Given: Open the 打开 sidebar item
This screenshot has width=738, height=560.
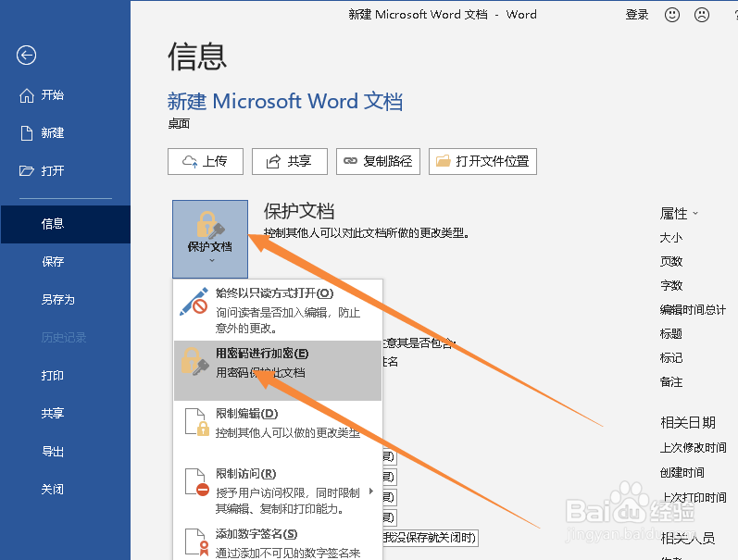Looking at the screenshot, I should click(52, 171).
